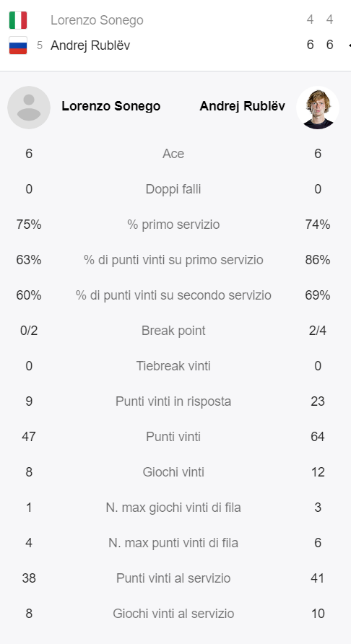Viewport: 351px width, 644px height.
Task: Select the Tiebreak vinti label
Action: coord(173,366)
